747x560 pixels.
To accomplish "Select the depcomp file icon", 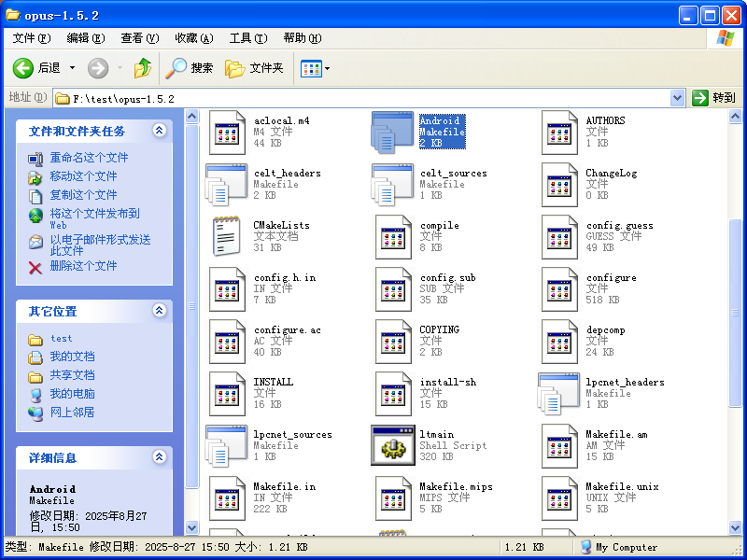I will click(559, 342).
